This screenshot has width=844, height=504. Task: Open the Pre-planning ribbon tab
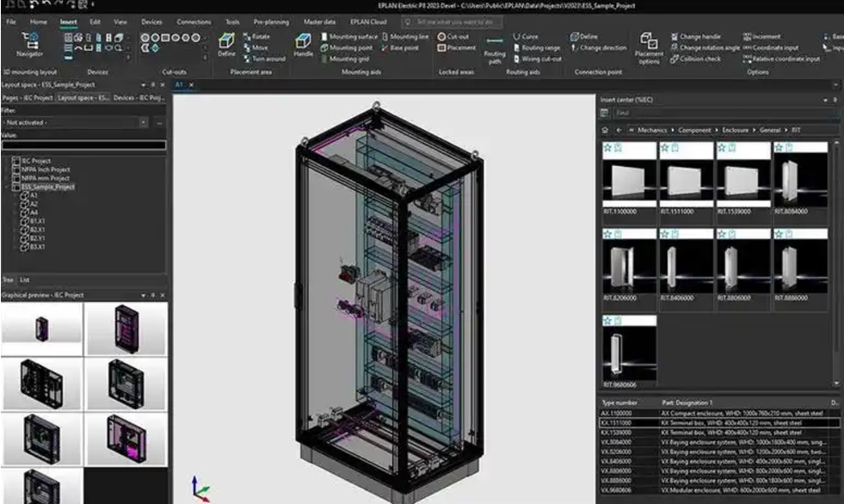271,22
